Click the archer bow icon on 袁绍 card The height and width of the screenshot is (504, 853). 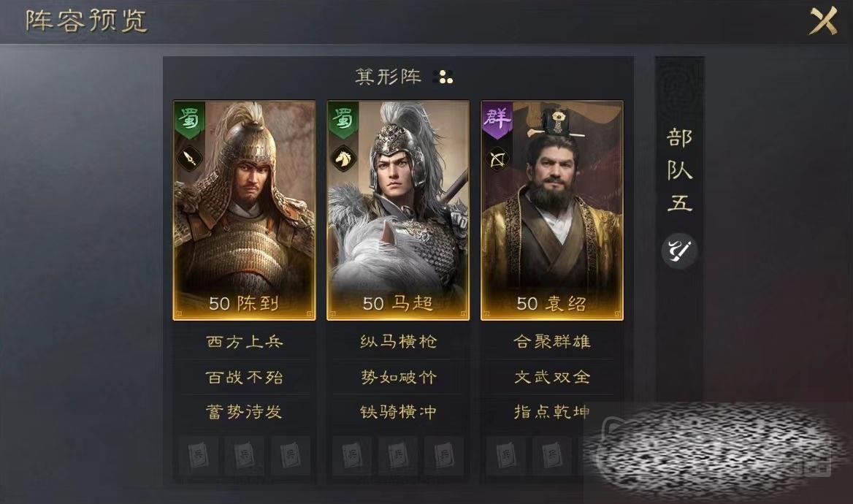click(x=498, y=159)
